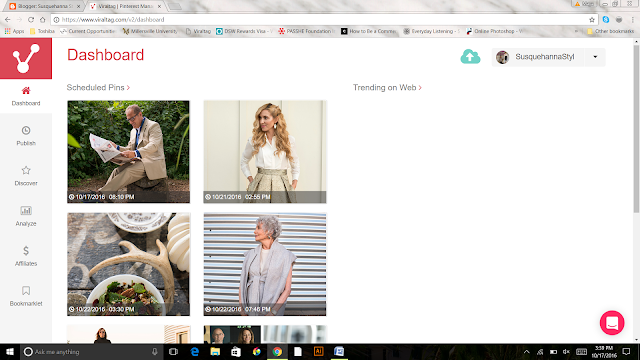
Task: Open the Dashboard home icon
Action: point(26,91)
